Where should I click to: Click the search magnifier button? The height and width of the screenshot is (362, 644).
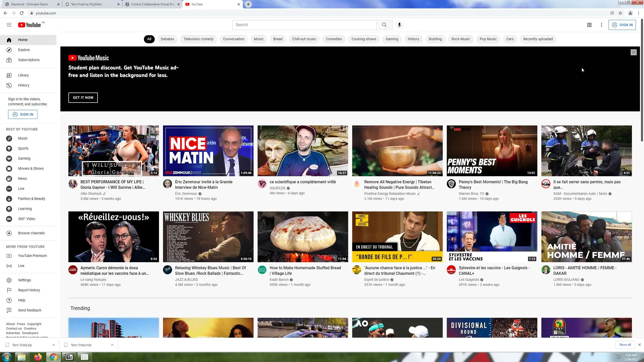coord(384,25)
